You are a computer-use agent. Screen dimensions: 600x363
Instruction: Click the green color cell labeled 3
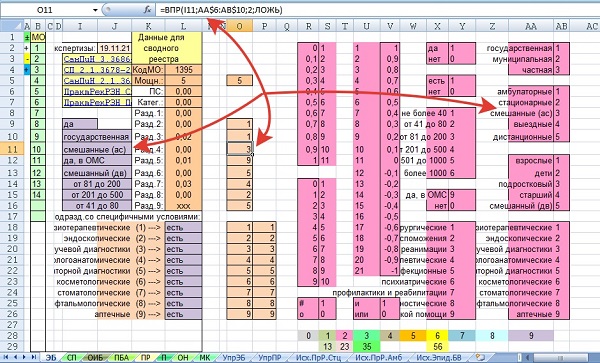[367, 335]
